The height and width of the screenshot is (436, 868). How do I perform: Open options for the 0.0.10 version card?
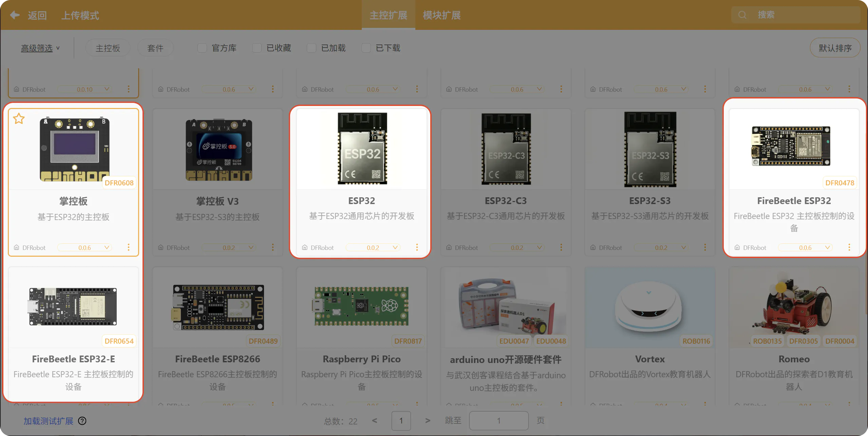click(128, 89)
